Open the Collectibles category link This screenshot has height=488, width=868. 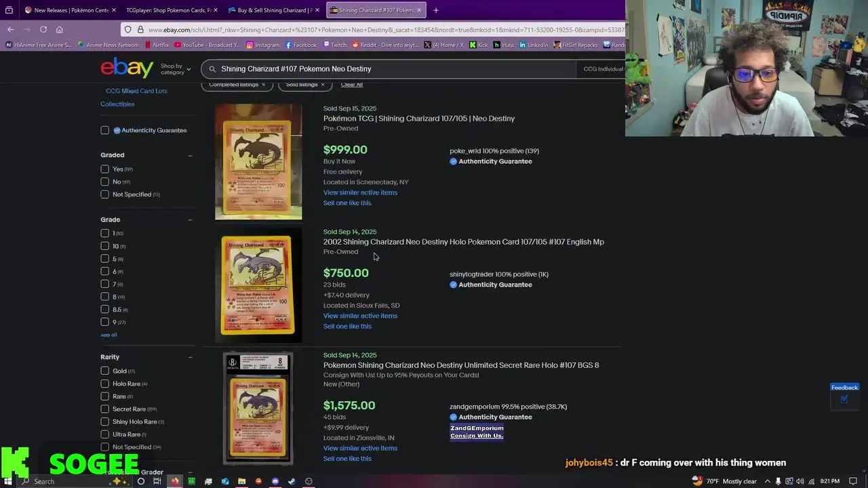coord(117,104)
